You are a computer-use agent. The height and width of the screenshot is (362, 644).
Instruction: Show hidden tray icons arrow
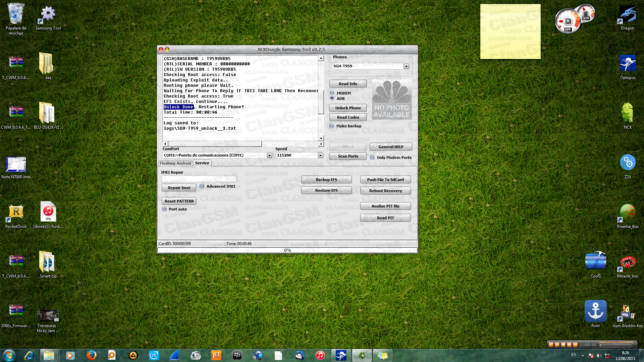[x=583, y=356]
